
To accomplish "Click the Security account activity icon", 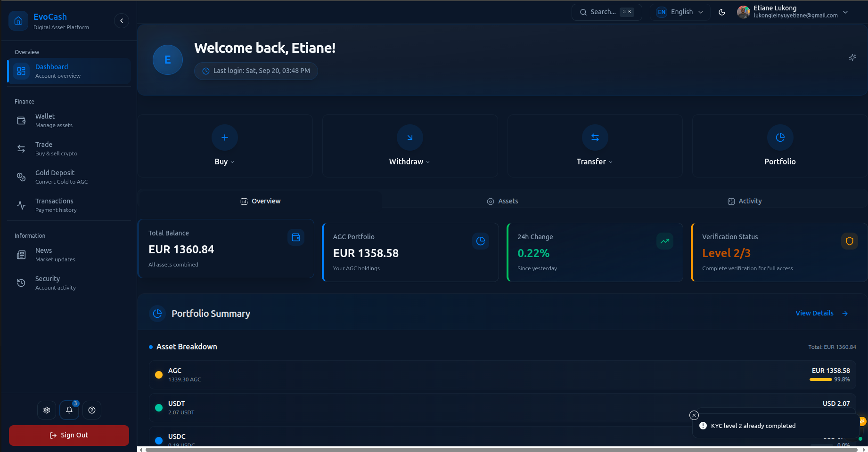I will pyautogui.click(x=21, y=282).
